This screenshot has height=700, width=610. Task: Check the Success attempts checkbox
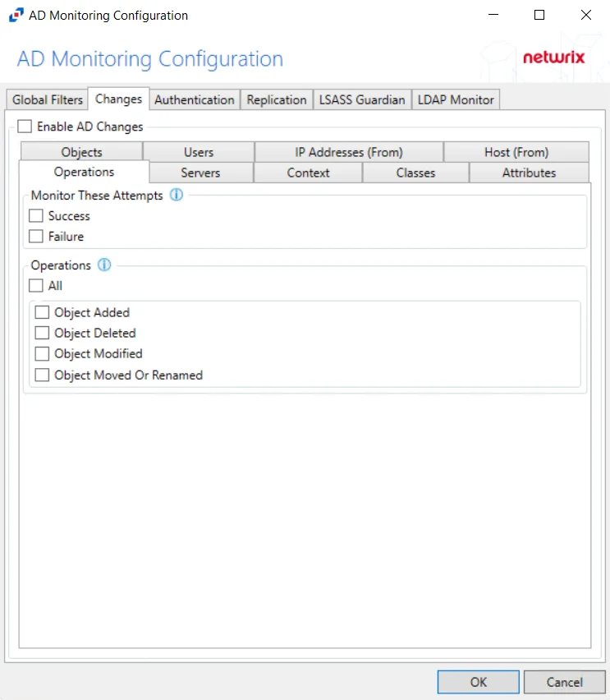(35, 215)
